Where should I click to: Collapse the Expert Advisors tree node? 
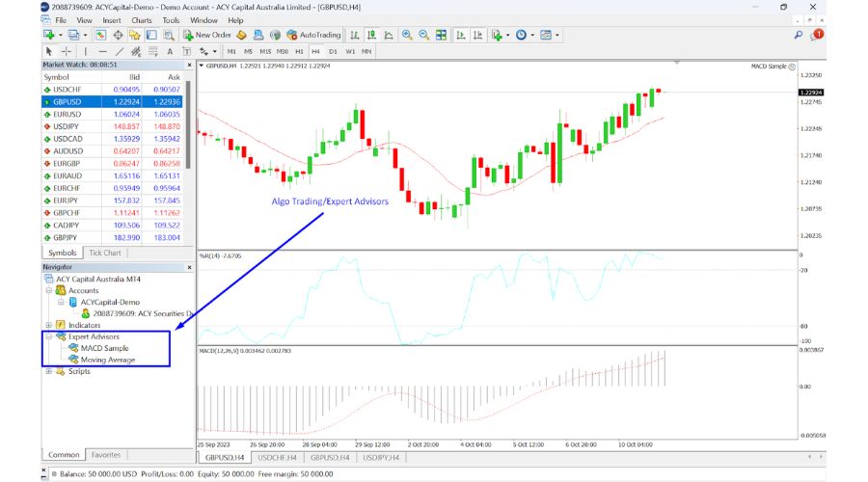coord(48,337)
